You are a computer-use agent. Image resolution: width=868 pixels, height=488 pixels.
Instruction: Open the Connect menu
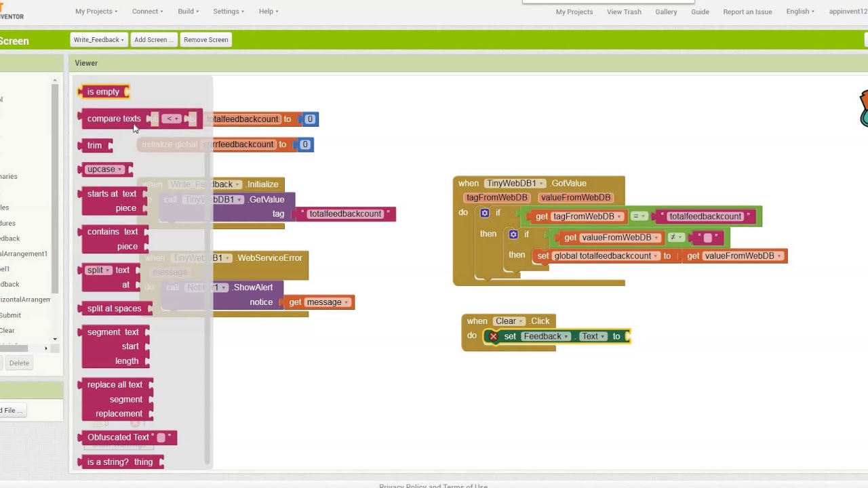pyautogui.click(x=147, y=12)
